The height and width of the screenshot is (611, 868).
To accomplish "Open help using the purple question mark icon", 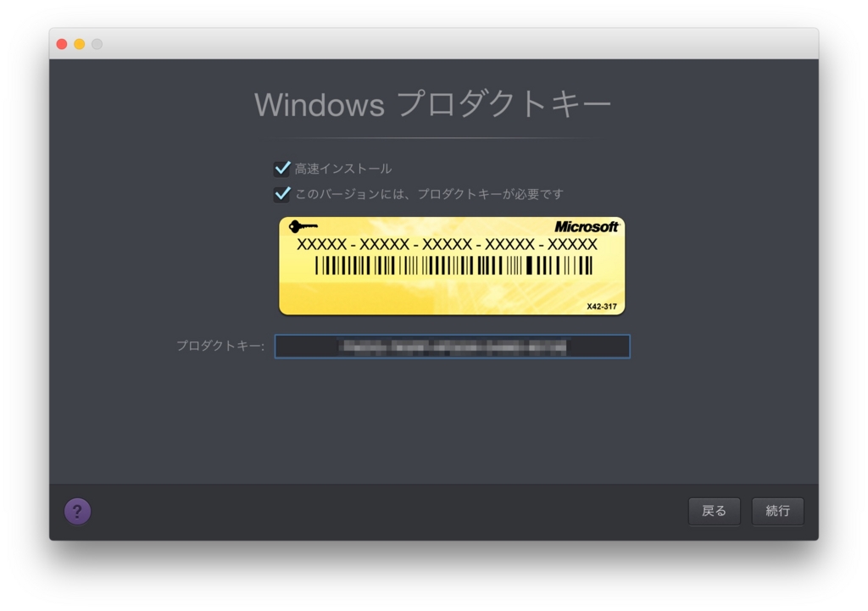I will [x=77, y=511].
